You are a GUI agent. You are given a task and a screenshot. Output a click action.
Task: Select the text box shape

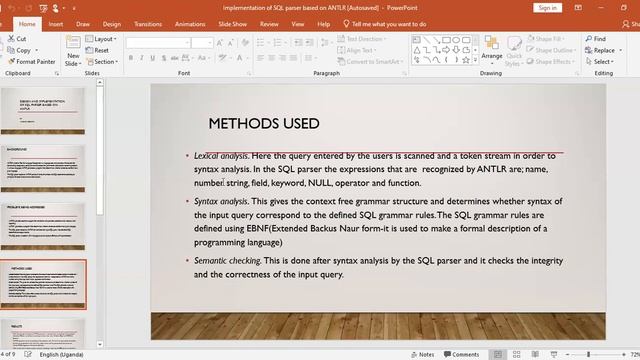(x=416, y=40)
